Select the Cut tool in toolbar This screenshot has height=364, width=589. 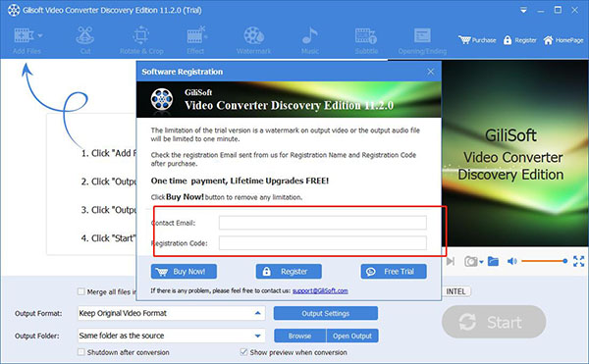(85, 40)
